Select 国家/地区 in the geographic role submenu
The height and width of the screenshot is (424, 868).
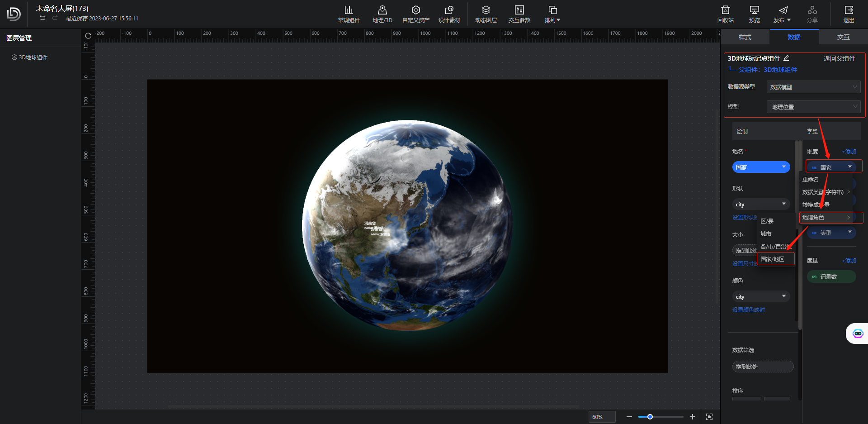[x=772, y=259]
